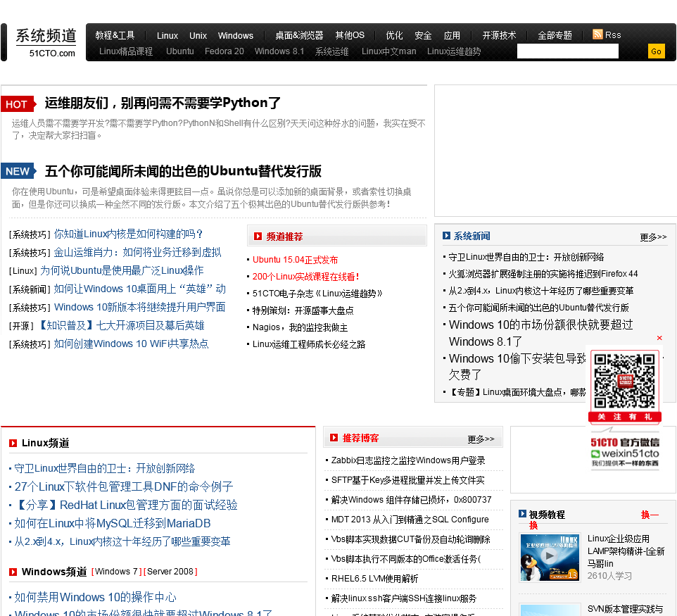
Task: Click the 系统频道 51CTO.com logo
Action: tap(46, 43)
